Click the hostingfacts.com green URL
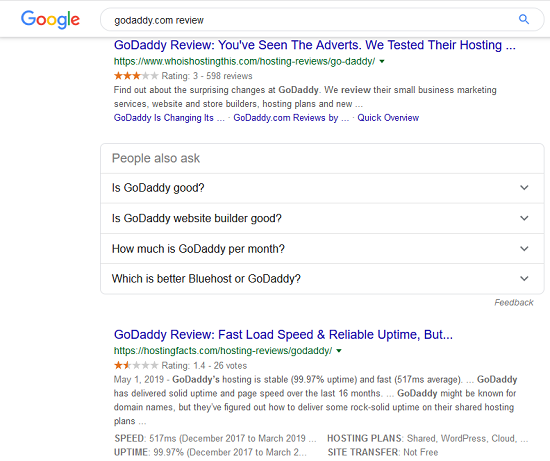The height and width of the screenshot is (461, 550). click(x=223, y=350)
